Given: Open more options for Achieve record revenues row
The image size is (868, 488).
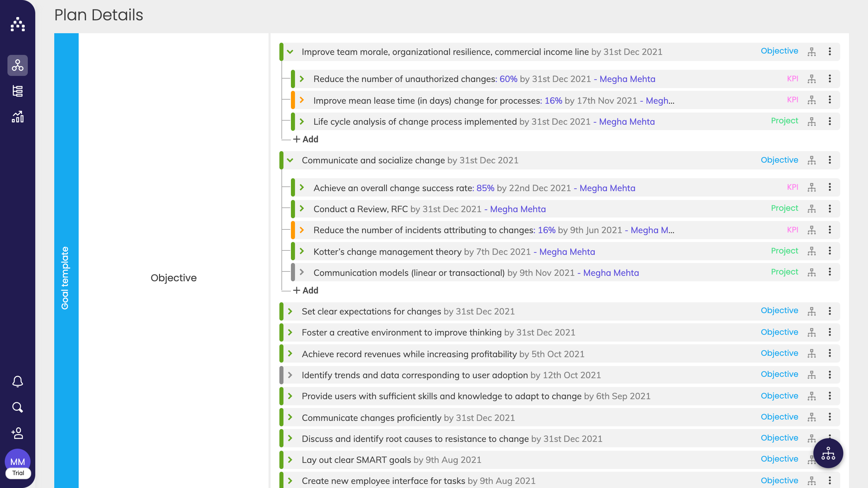Looking at the screenshot, I should (x=830, y=353).
